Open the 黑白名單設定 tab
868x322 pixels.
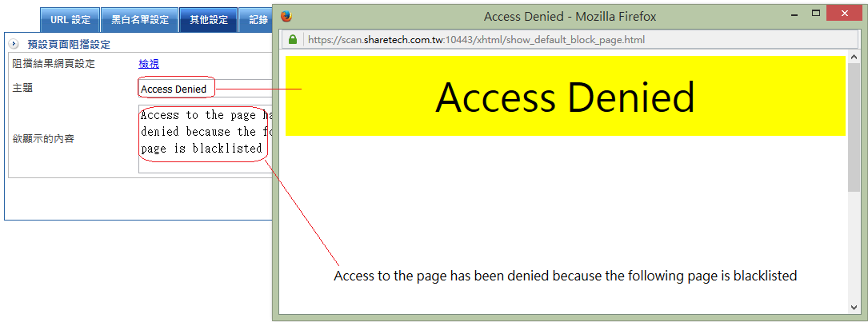point(139,19)
